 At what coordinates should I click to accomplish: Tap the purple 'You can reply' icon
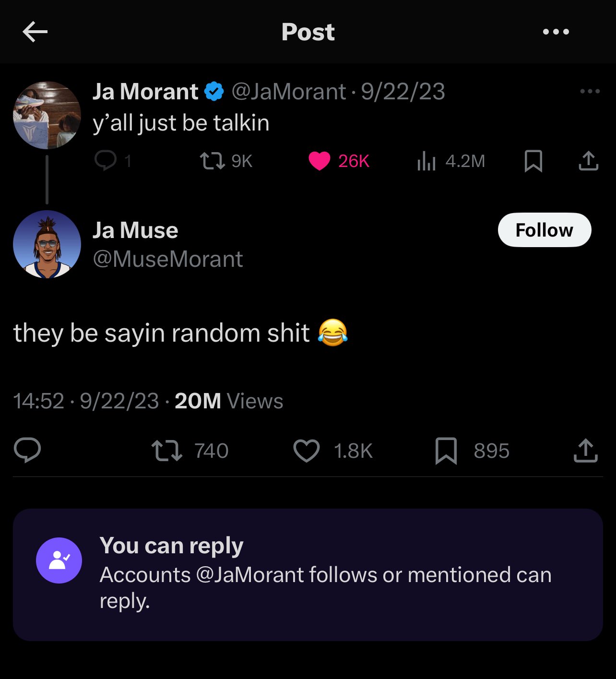click(x=59, y=560)
